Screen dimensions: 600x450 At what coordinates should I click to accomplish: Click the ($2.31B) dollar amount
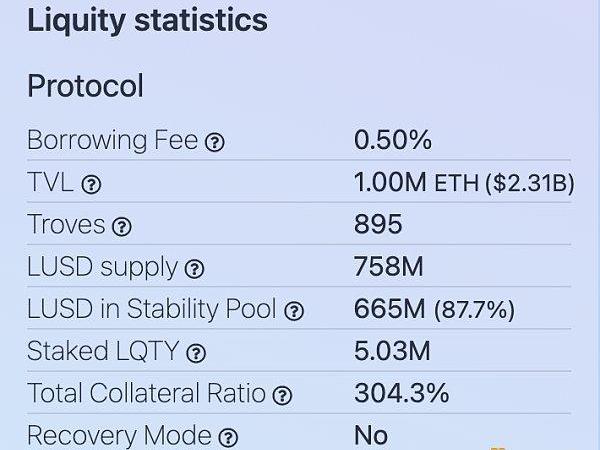(x=516, y=183)
